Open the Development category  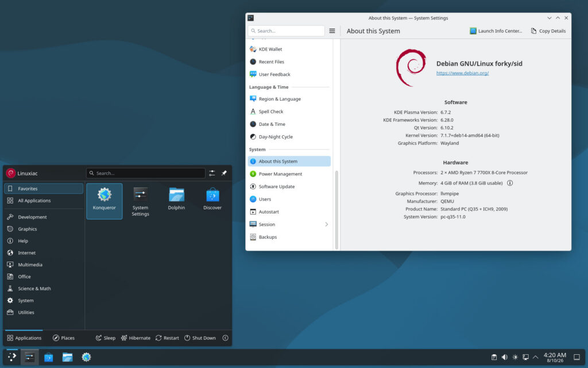pos(44,217)
